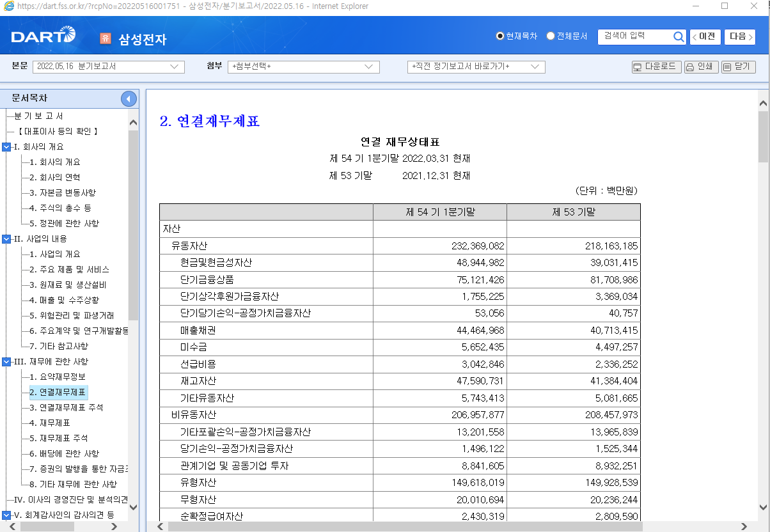The height and width of the screenshot is (532, 770).
Task: Open the 직전 정기보고서 바로가기 dropdown
Action: (x=476, y=66)
